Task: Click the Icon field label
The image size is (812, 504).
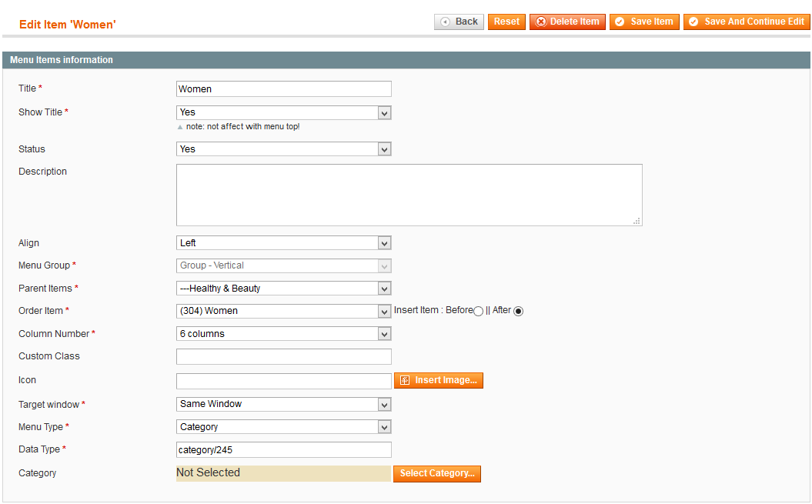Action: [x=28, y=379]
